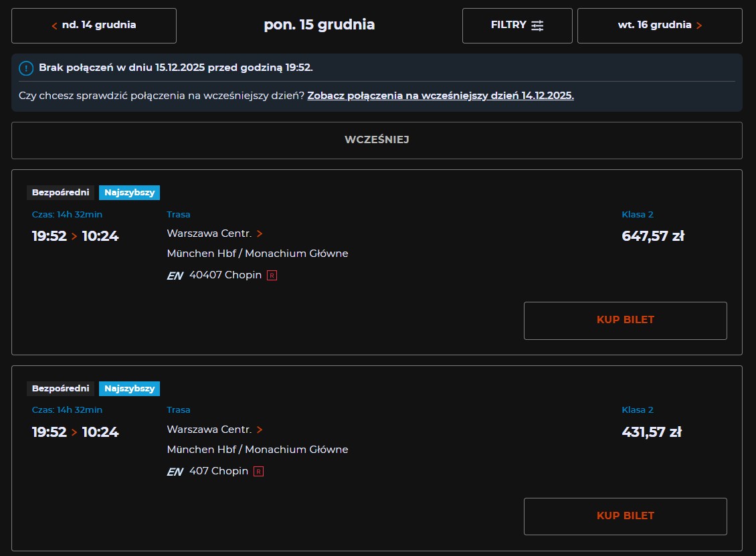
Task: Click the heading pon. 15 grudnia
Action: [x=319, y=25]
